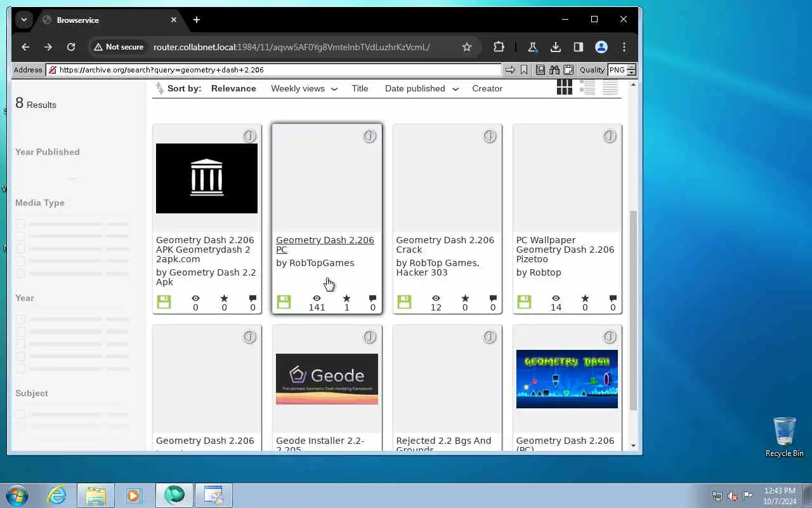Click the Geode thumbnail image
Screen dimensions: 812x508
(327, 379)
